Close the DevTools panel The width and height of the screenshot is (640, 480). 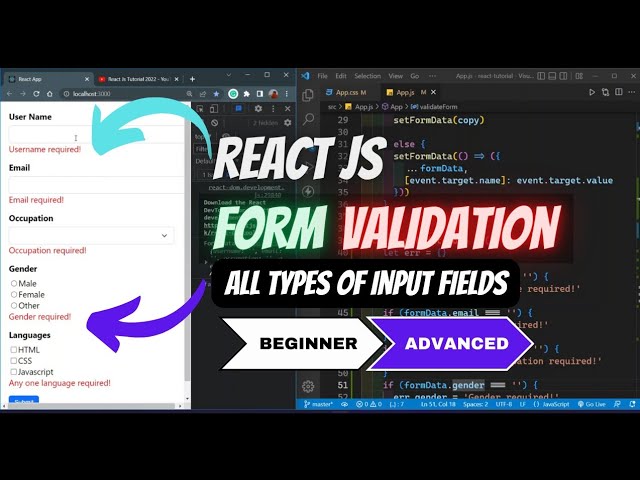pos(287,109)
